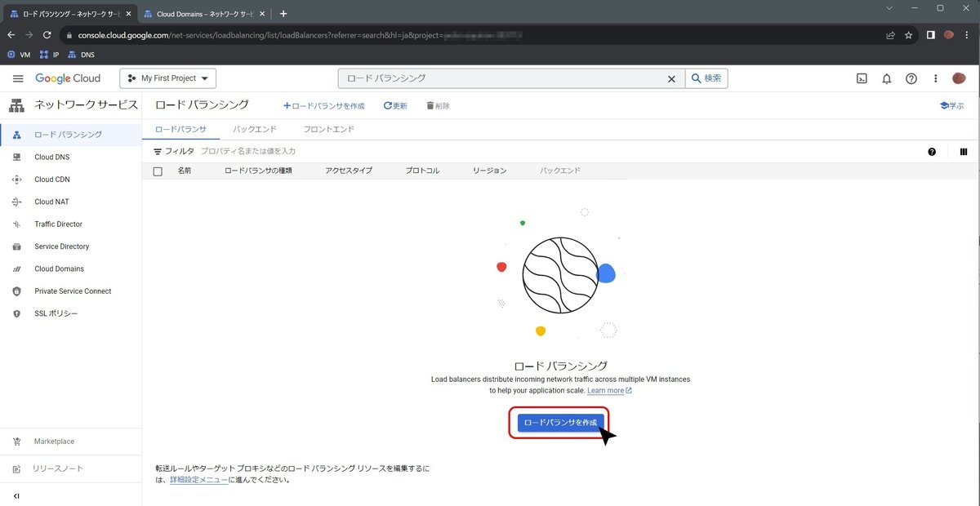Image resolution: width=980 pixels, height=506 pixels.
Task: Switch to the Cloud Domains browser tab
Action: pos(204,14)
